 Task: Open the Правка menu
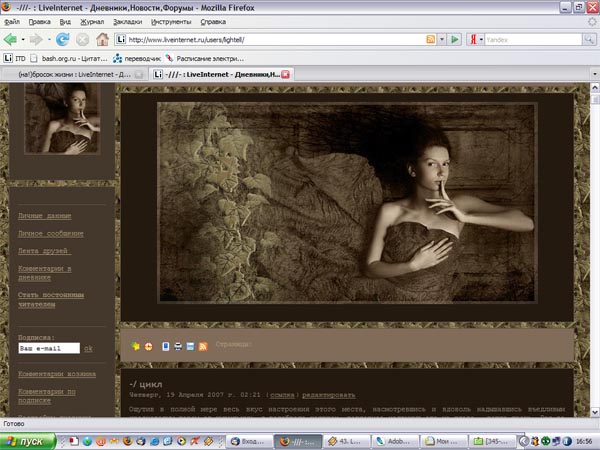pos(40,22)
